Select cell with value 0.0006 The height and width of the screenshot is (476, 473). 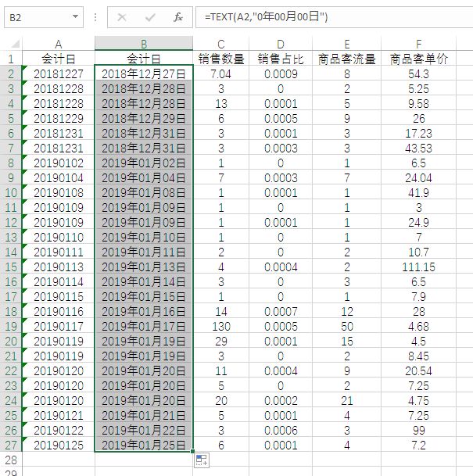[x=281, y=430]
